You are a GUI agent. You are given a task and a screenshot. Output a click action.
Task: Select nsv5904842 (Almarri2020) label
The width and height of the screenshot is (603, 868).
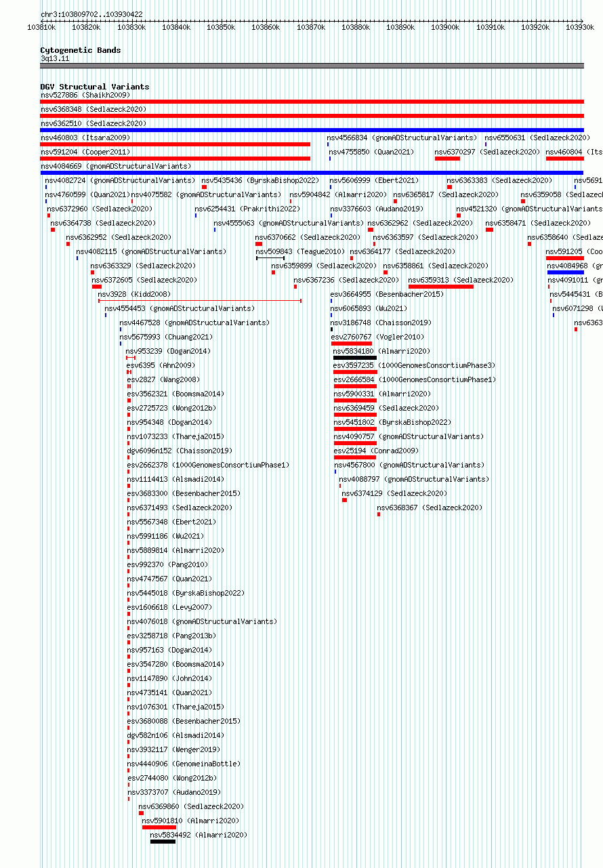click(338, 194)
